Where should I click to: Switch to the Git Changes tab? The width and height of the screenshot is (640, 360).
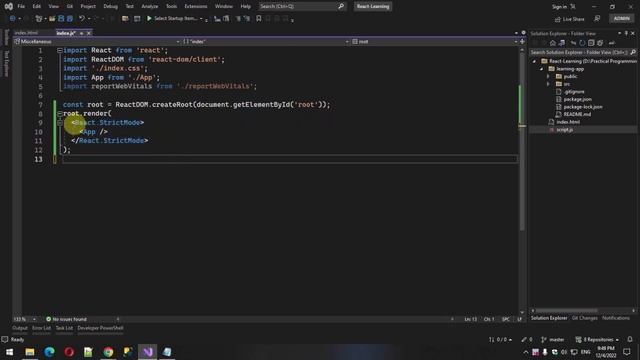pos(584,318)
